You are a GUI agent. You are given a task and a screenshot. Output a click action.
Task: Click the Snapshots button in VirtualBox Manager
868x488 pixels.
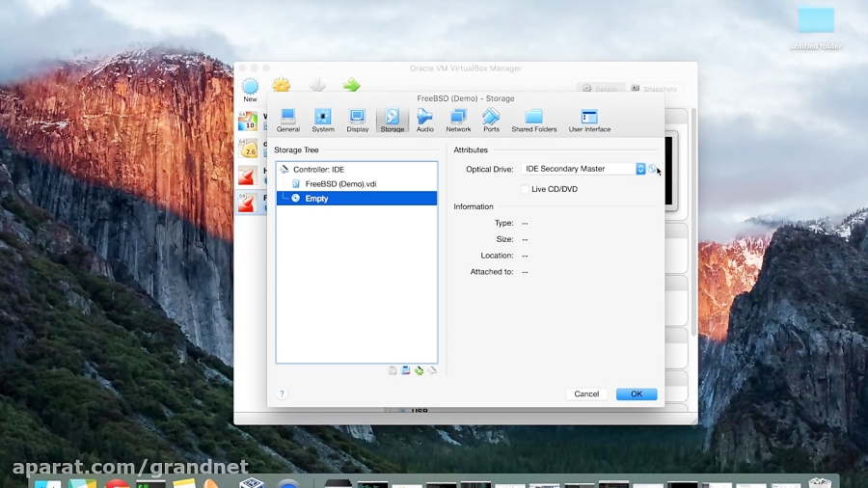654,89
